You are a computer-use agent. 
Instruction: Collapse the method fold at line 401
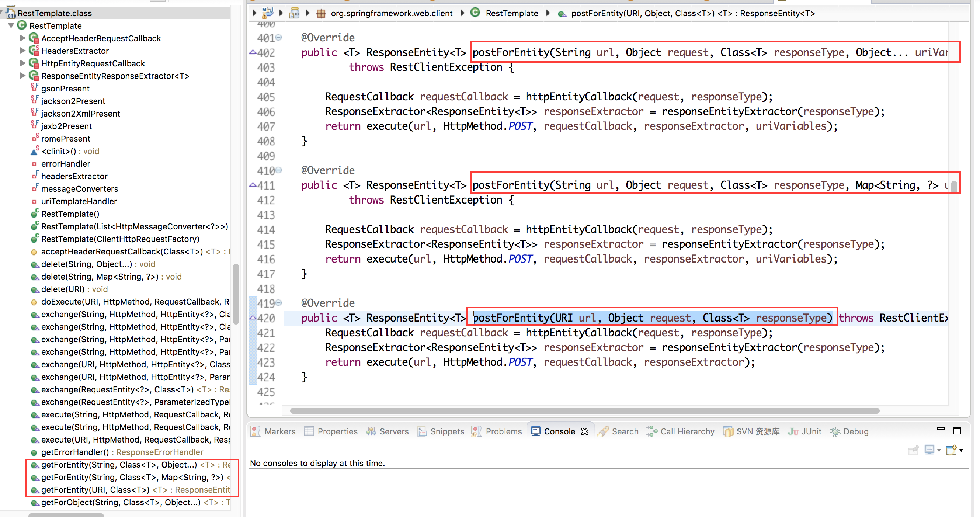[x=279, y=37]
